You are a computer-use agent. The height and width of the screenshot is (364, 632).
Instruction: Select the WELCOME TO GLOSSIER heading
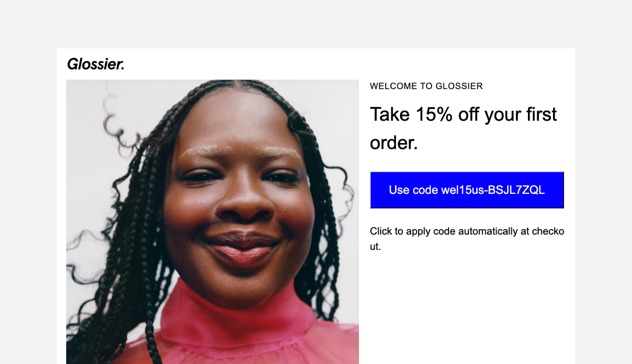[x=426, y=86]
